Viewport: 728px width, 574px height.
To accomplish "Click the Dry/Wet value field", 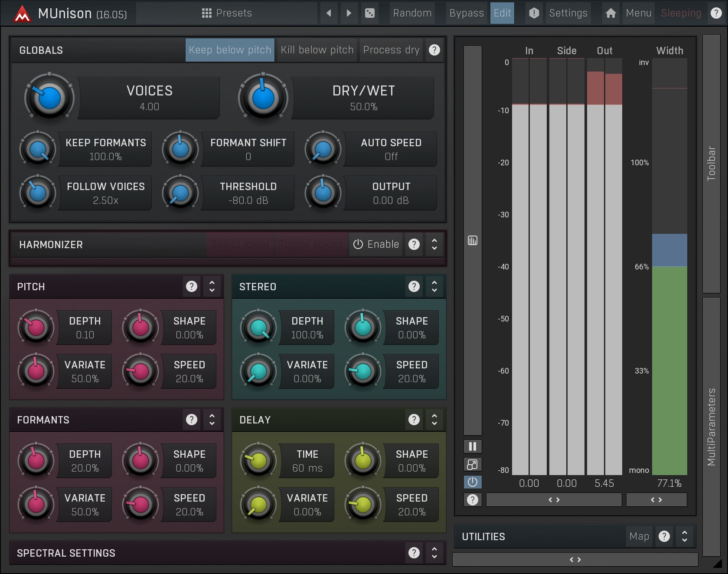I will click(x=363, y=98).
